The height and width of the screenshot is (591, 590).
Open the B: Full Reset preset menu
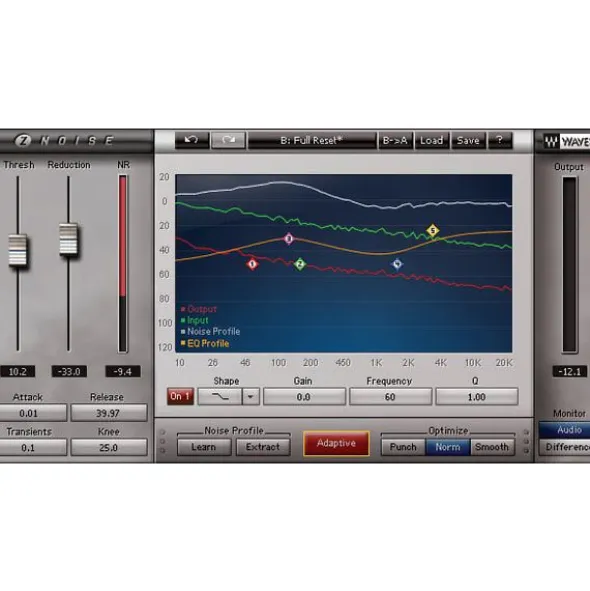point(312,140)
